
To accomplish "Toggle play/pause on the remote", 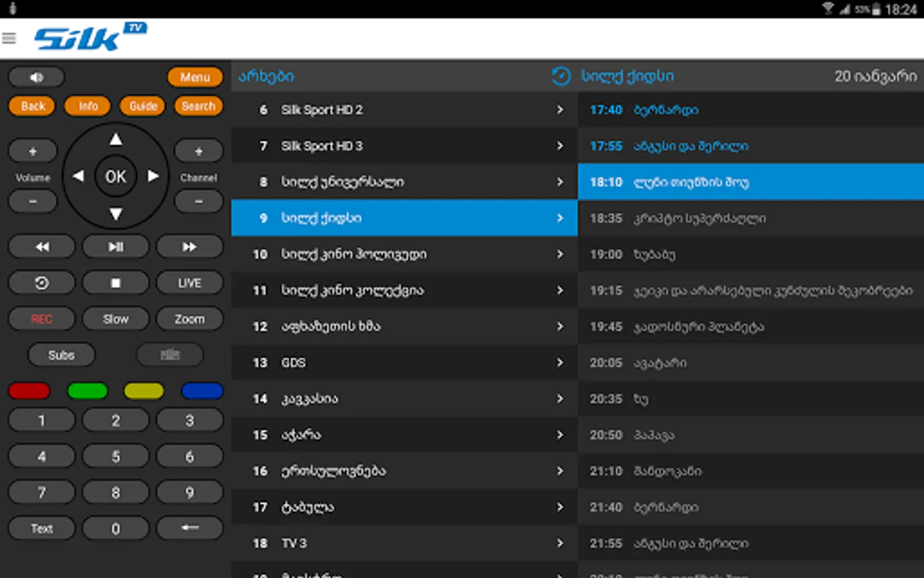I will [116, 247].
